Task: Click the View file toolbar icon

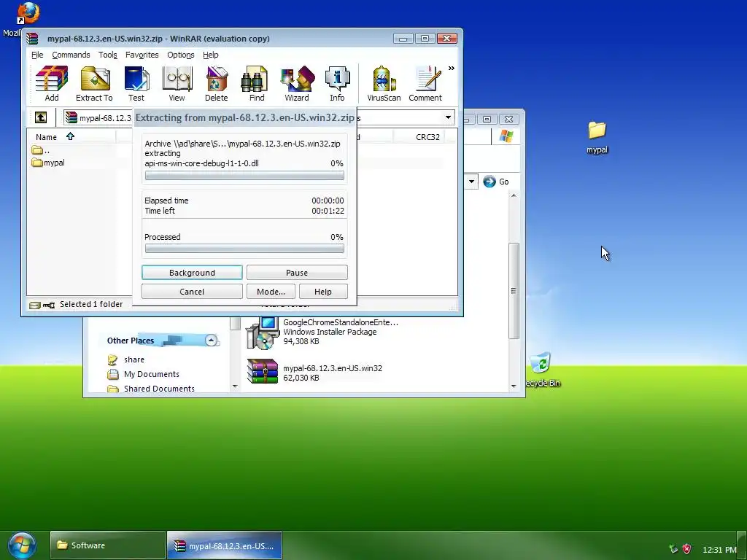Action: tap(177, 84)
